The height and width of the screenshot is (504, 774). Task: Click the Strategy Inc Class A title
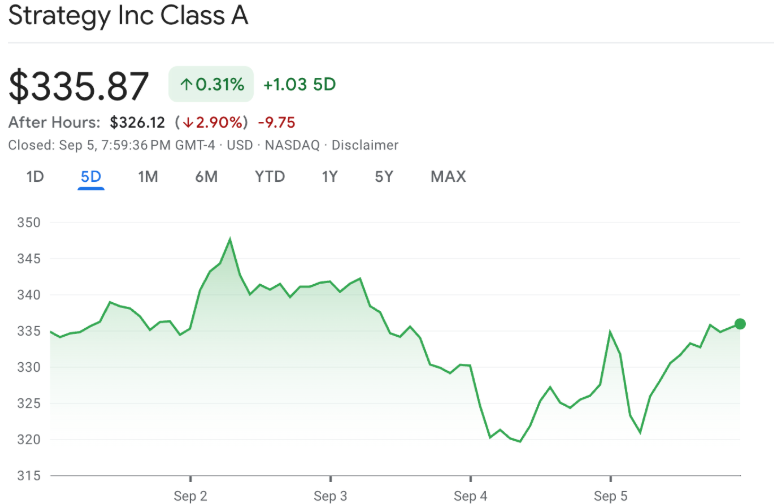click(128, 16)
